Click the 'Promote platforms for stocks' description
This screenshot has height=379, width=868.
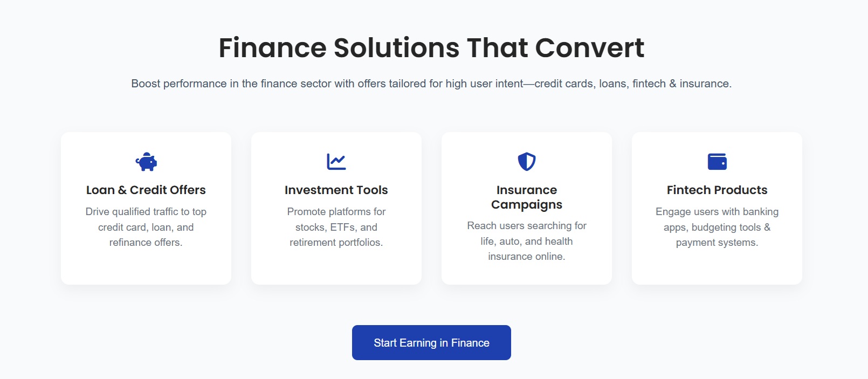[x=336, y=227]
